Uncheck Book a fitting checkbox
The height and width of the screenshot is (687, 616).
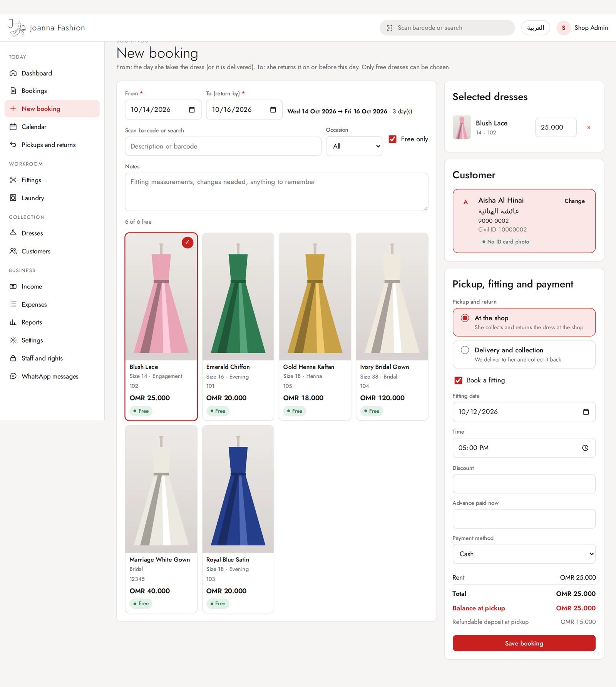(458, 380)
